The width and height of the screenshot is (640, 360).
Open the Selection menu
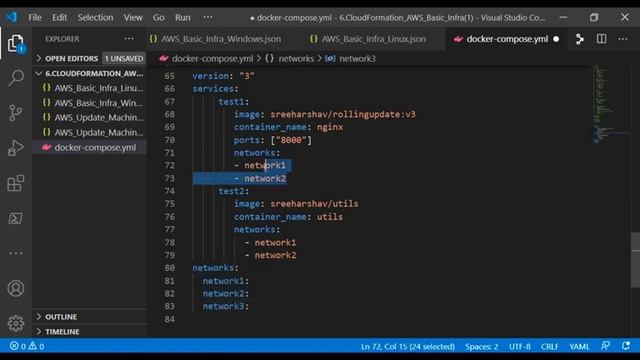(96, 17)
